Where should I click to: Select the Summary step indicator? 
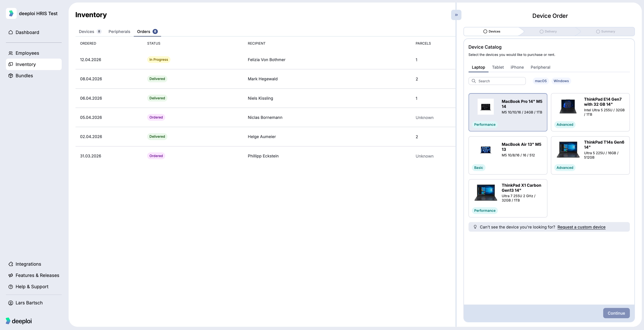pos(606,31)
